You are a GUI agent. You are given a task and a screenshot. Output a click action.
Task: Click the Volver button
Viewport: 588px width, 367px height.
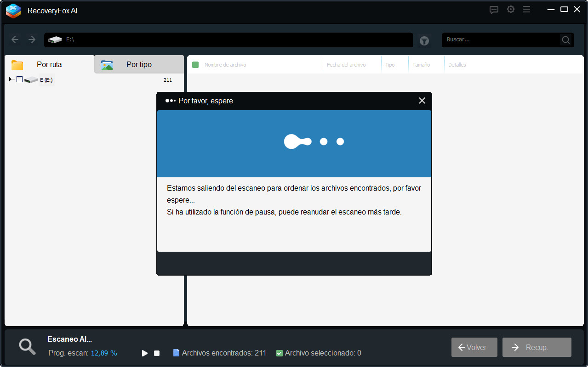click(x=474, y=347)
